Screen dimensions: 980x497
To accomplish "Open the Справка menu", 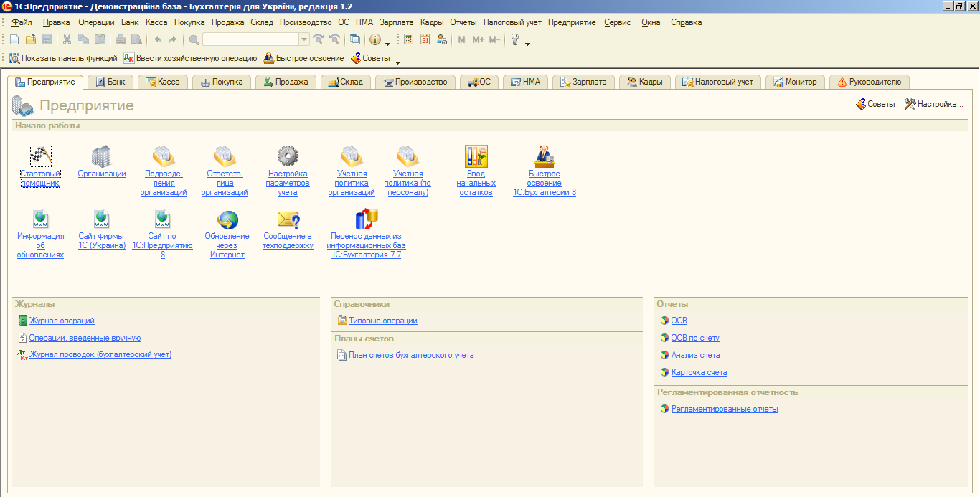I will coord(686,22).
